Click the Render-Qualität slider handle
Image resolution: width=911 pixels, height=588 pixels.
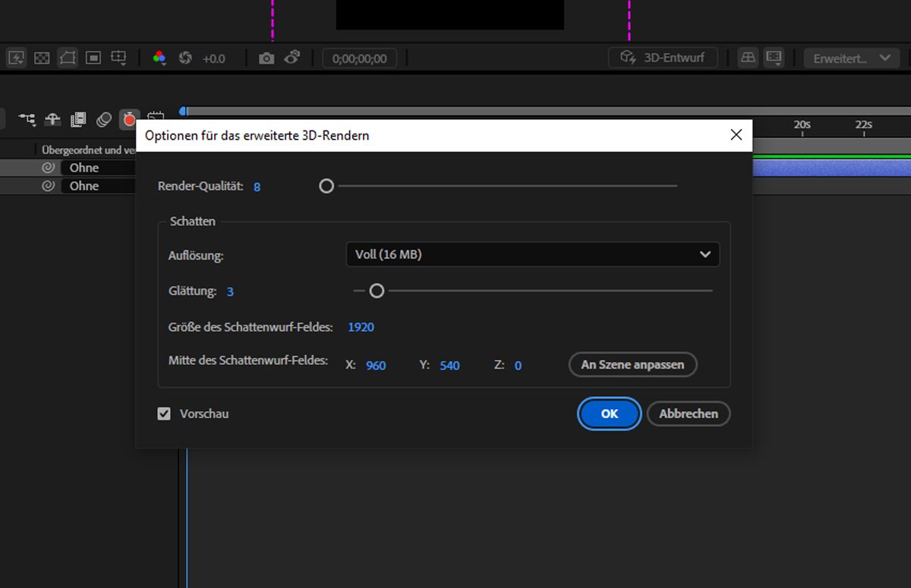[326, 186]
